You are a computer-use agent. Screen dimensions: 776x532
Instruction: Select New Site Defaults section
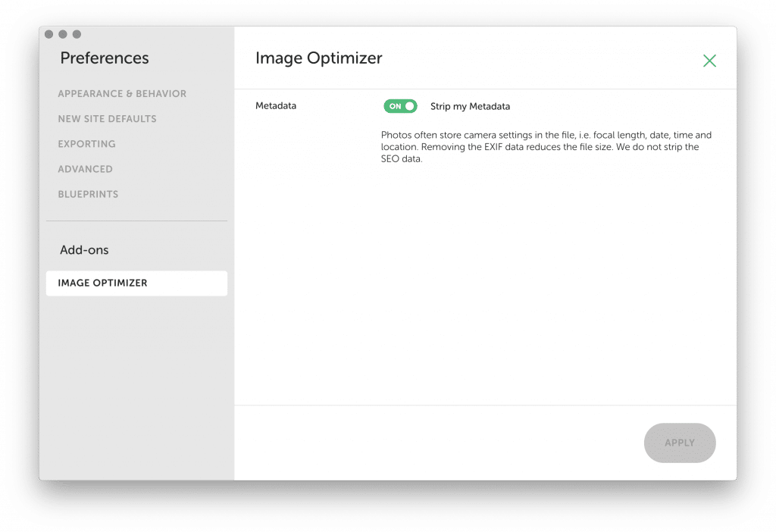coord(107,119)
